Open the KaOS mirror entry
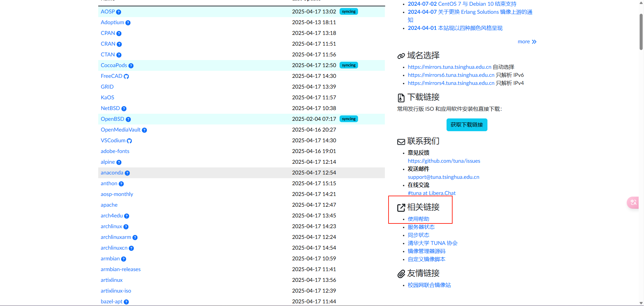The image size is (644, 306). (x=107, y=97)
